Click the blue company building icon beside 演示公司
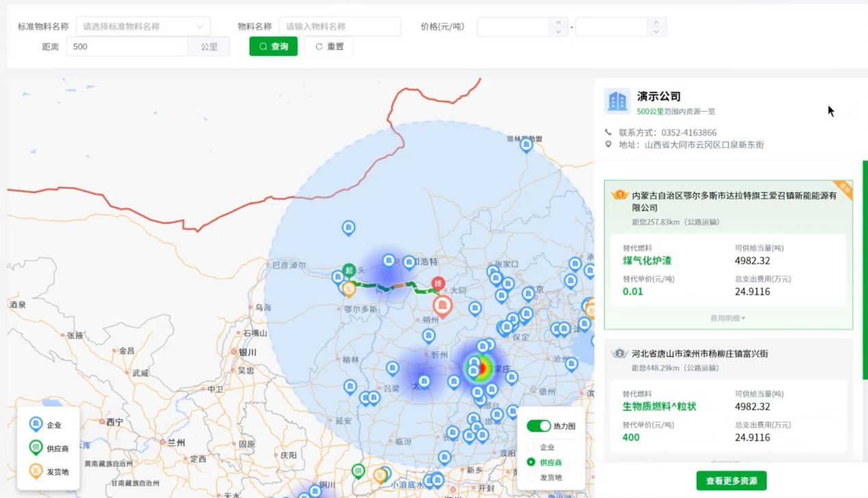Image resolution: width=868 pixels, height=498 pixels. pos(617,101)
